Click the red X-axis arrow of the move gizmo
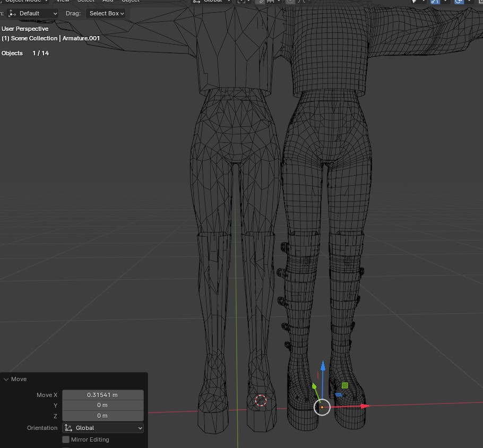The width and height of the screenshot is (483, 448). (364, 406)
